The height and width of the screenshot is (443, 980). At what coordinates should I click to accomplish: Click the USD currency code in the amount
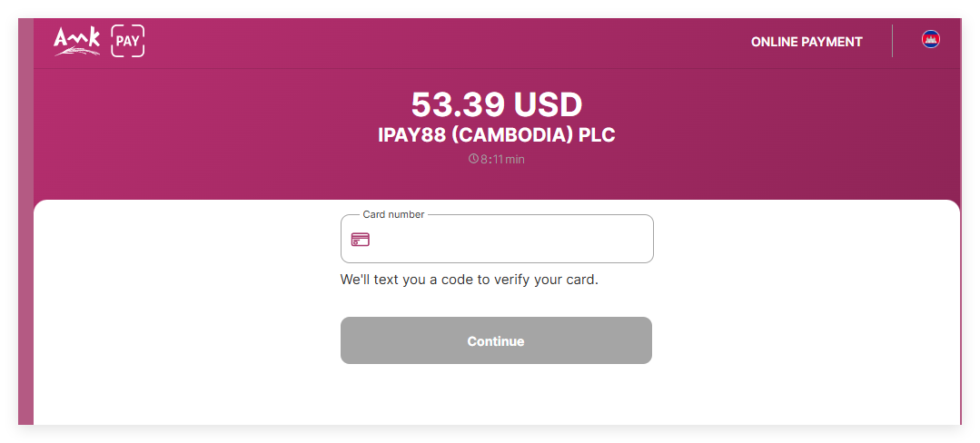[x=548, y=105]
